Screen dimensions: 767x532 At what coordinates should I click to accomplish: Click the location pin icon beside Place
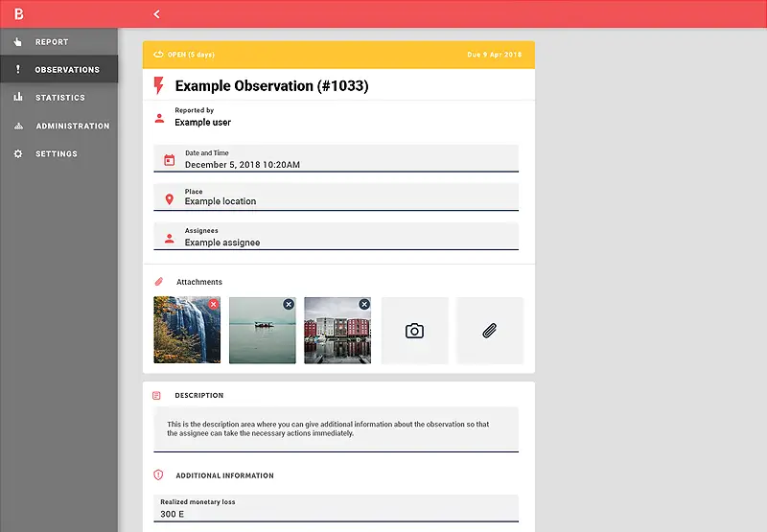(169, 199)
